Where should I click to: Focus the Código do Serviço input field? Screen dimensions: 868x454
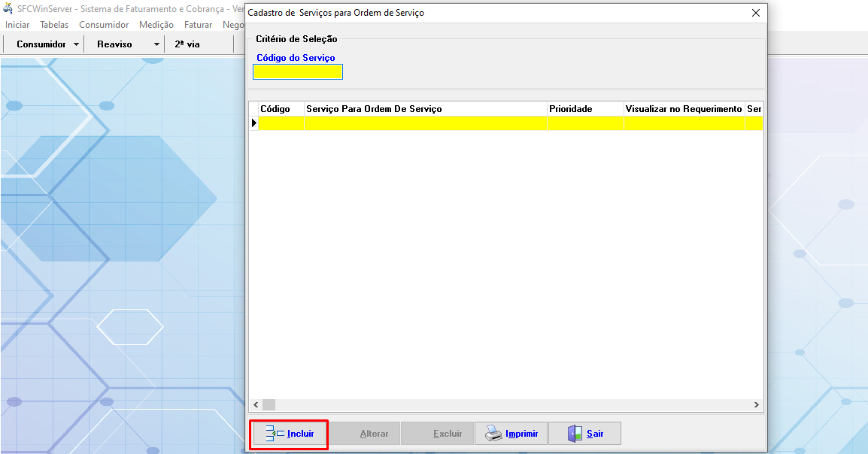298,72
